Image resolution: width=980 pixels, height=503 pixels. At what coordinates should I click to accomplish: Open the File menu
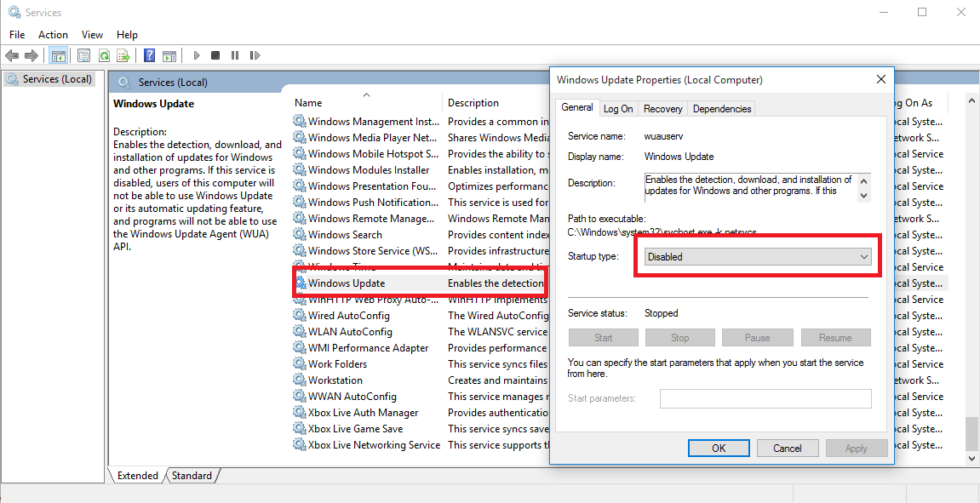pos(17,35)
